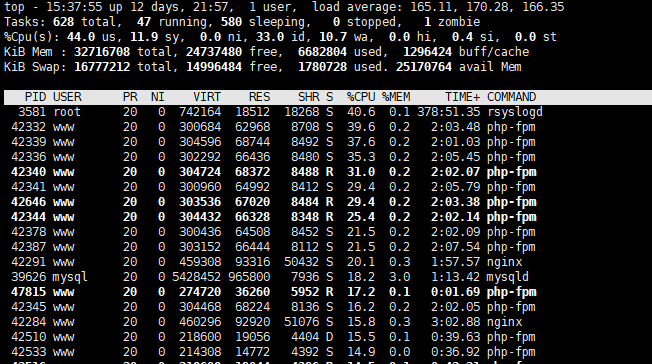
Task: Click the mysqld command text
Action: (508, 277)
